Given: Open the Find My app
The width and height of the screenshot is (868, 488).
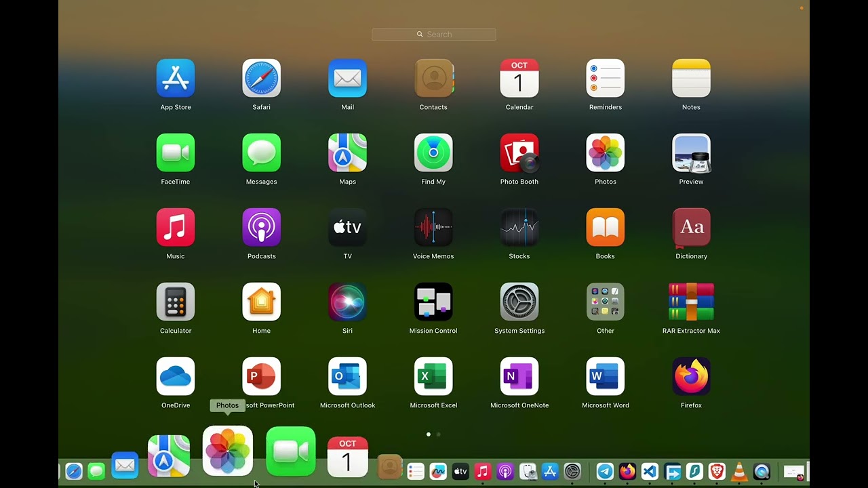Looking at the screenshot, I should point(433,152).
